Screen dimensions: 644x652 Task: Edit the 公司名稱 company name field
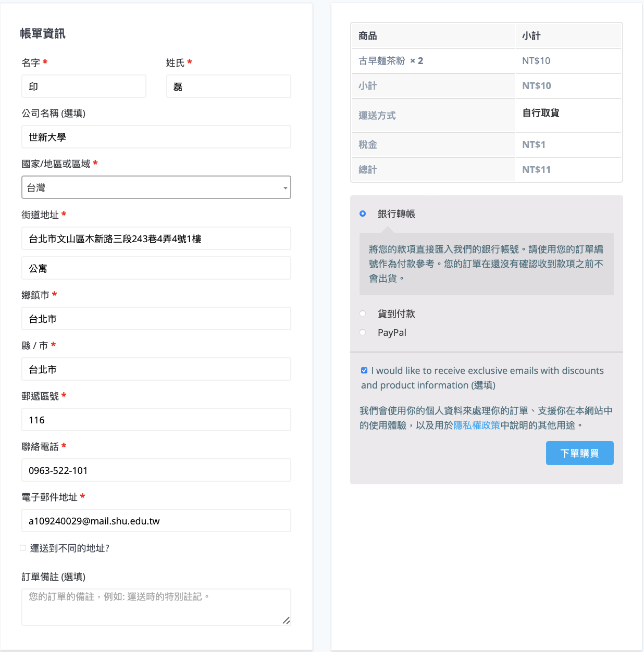[x=156, y=137]
